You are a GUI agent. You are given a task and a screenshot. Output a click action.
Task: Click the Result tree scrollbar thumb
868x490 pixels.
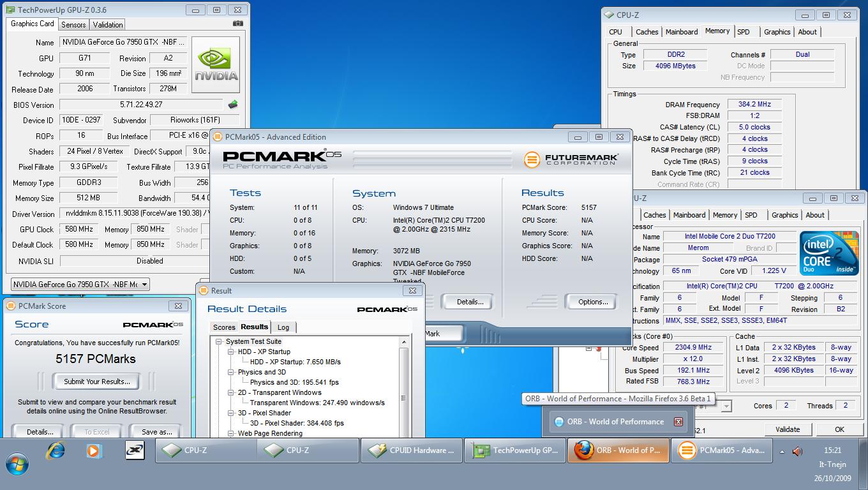point(403,397)
